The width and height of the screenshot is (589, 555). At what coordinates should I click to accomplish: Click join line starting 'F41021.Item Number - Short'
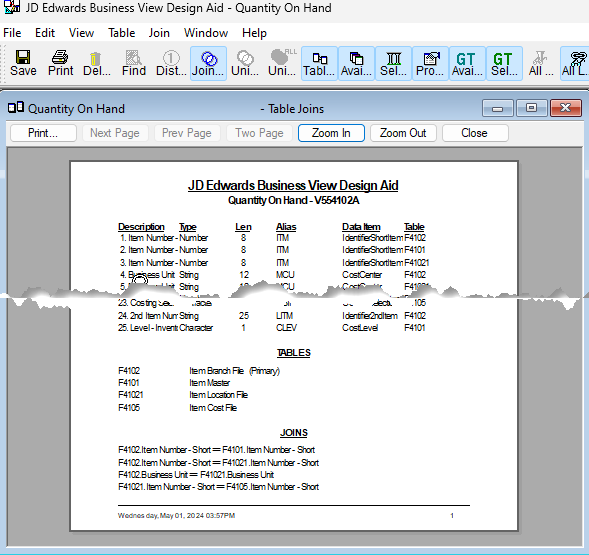pyautogui.click(x=218, y=487)
